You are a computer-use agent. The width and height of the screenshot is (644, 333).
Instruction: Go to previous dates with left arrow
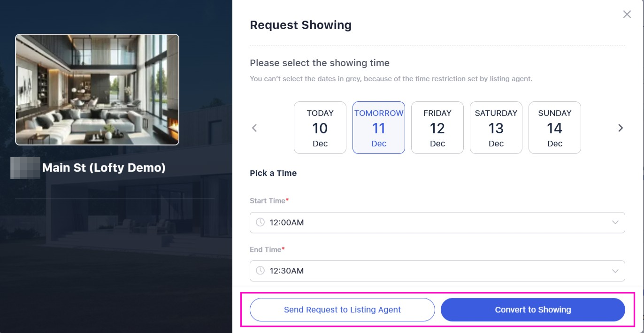click(x=254, y=128)
